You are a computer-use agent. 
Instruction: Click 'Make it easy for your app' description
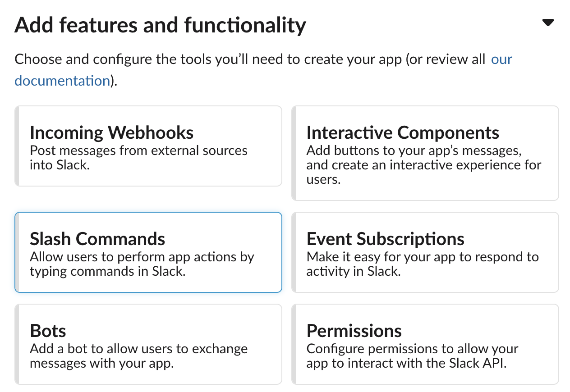click(x=422, y=257)
